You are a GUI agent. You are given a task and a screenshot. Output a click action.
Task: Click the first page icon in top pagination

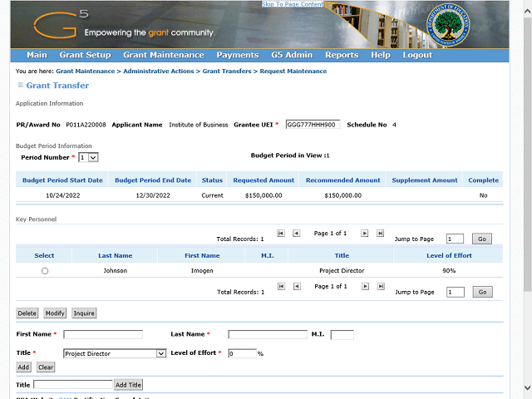[x=280, y=234]
